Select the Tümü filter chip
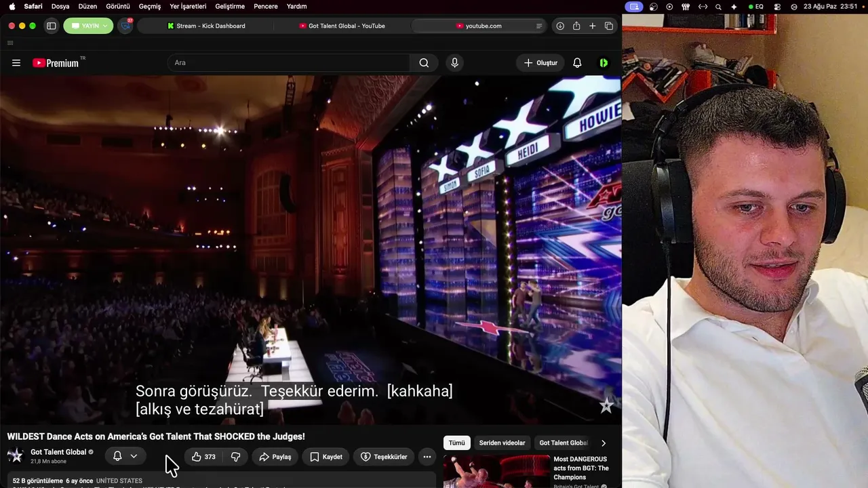Screen dimensions: 868x488 click(457, 443)
